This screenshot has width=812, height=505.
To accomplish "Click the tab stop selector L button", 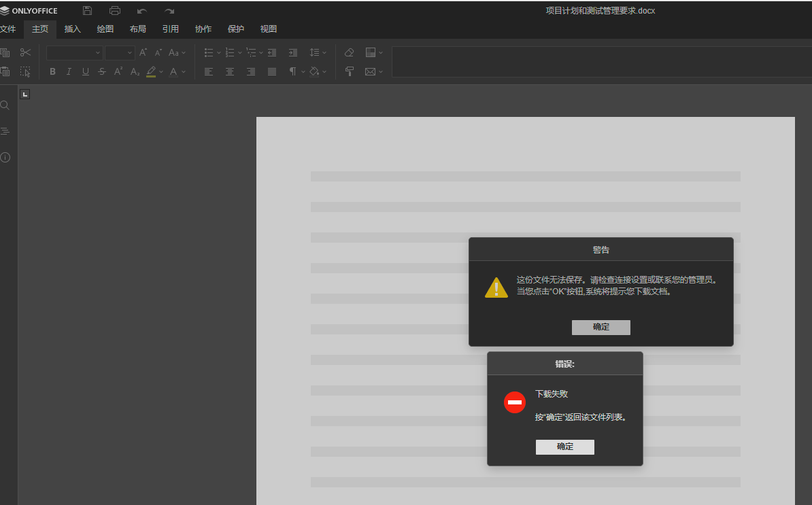I will pyautogui.click(x=25, y=94).
